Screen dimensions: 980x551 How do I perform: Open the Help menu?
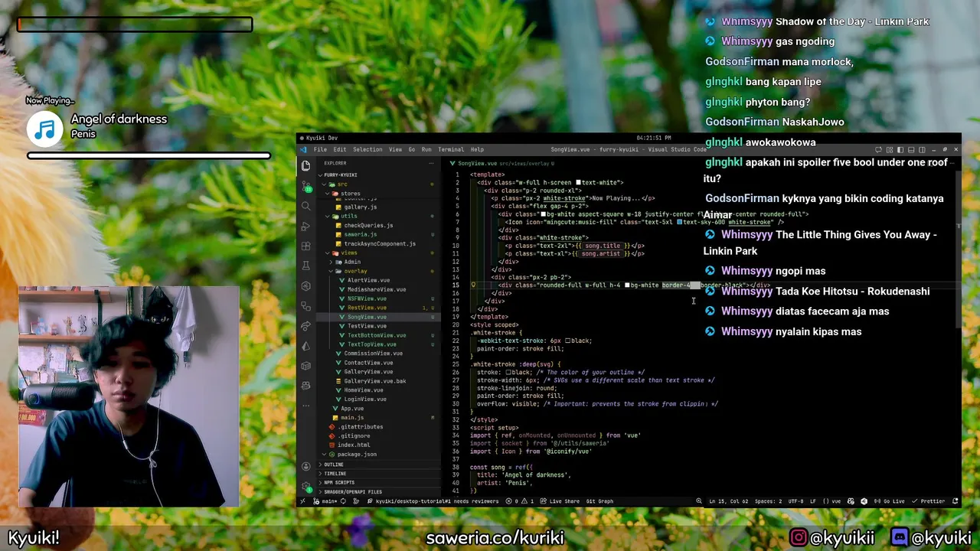tap(477, 149)
